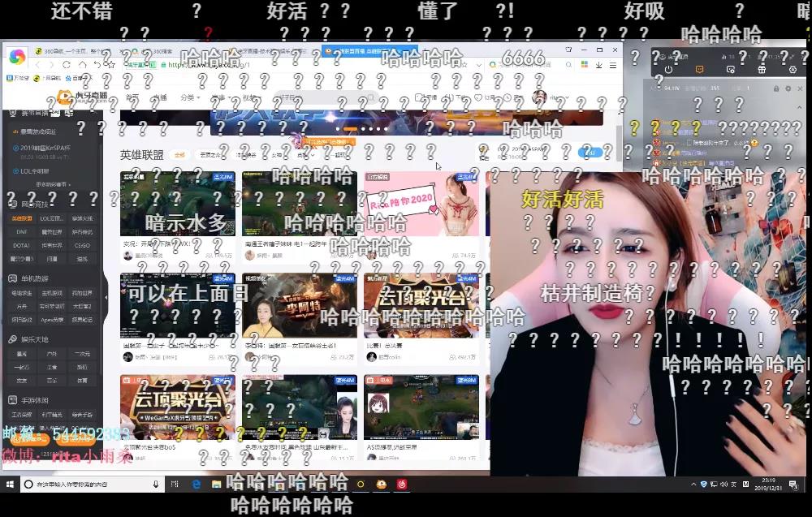Go back using the browser back arrow

37,65
